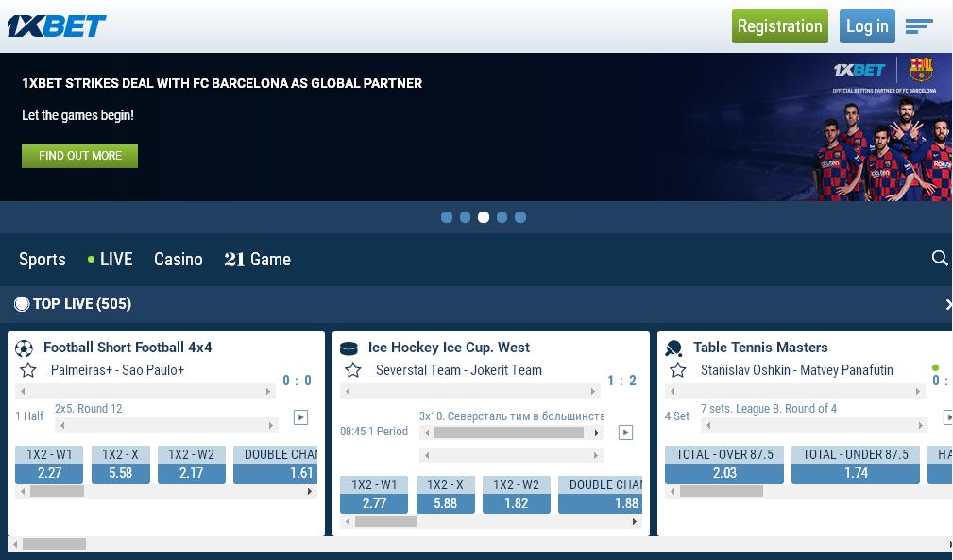Click the 0 : 0 score on football card
953x560 pixels.
point(298,381)
